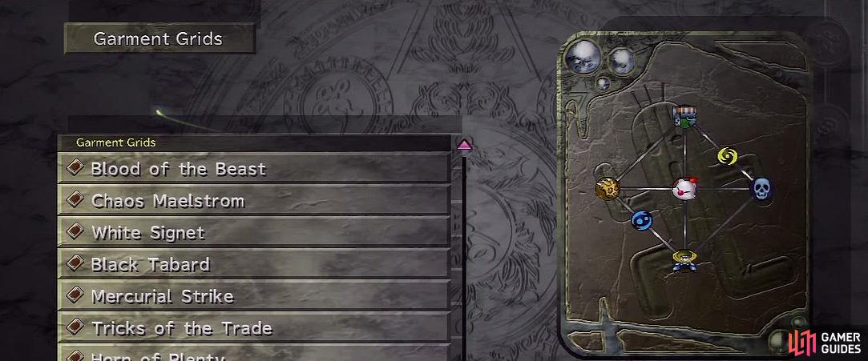Select the blue skull node on grid
Viewport: 868px width, 361px height.
coord(761,189)
